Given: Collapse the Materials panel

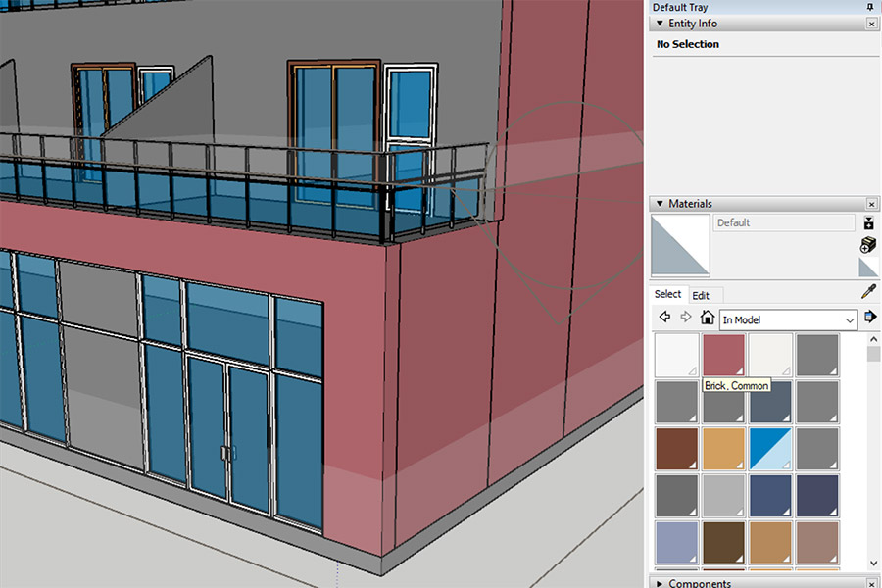Looking at the screenshot, I should [x=660, y=204].
